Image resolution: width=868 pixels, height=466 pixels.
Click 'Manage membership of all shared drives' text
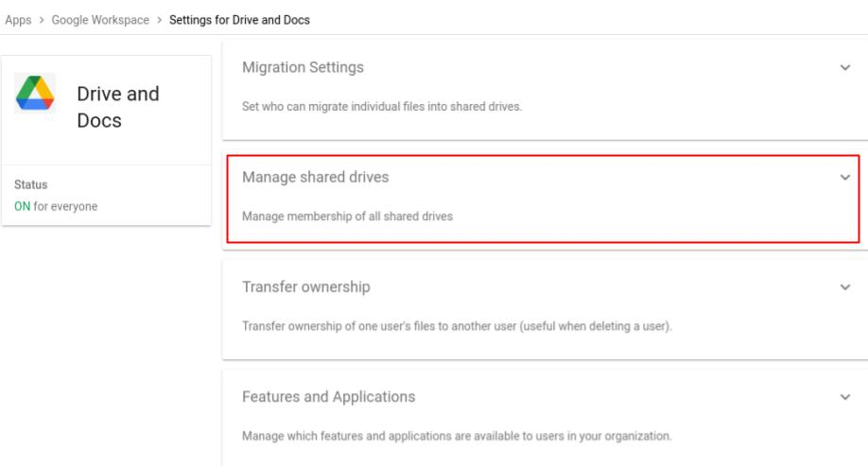click(347, 216)
